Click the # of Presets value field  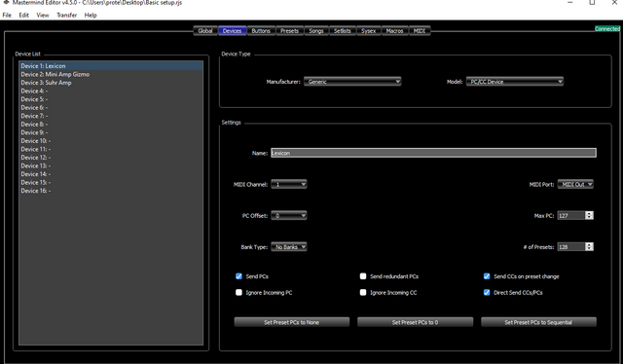pyautogui.click(x=571, y=247)
